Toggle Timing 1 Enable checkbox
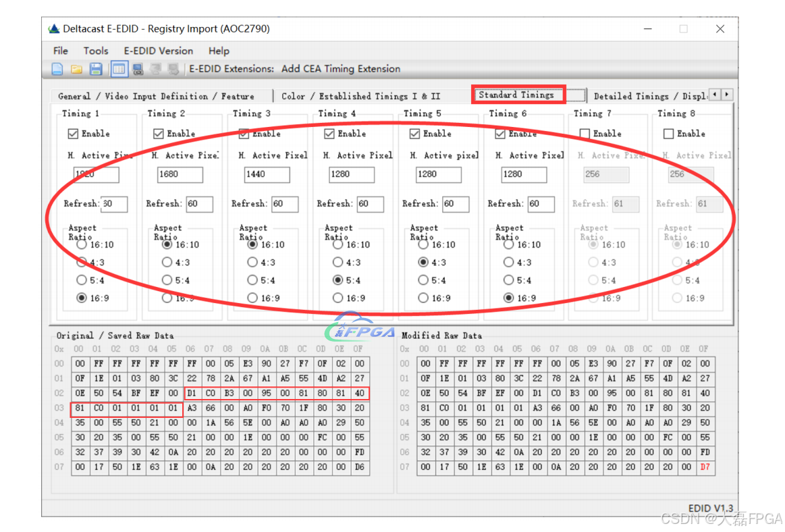Image resolution: width=785 pixels, height=532 pixels. (x=73, y=134)
